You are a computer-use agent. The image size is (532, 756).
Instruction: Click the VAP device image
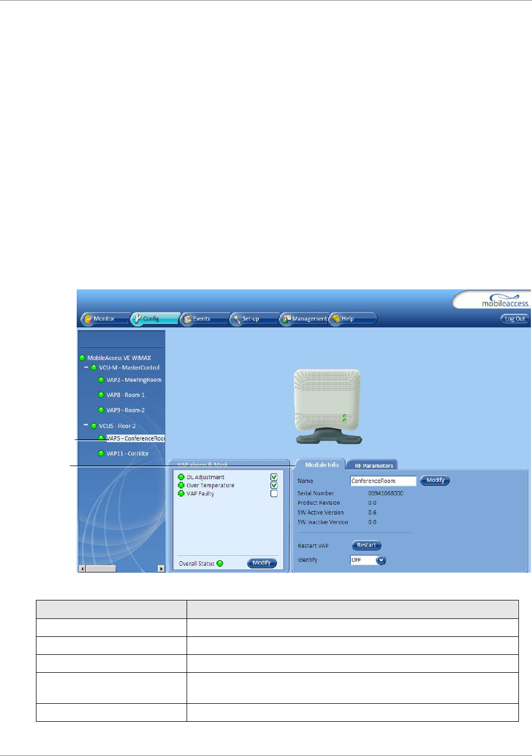pyautogui.click(x=327, y=406)
